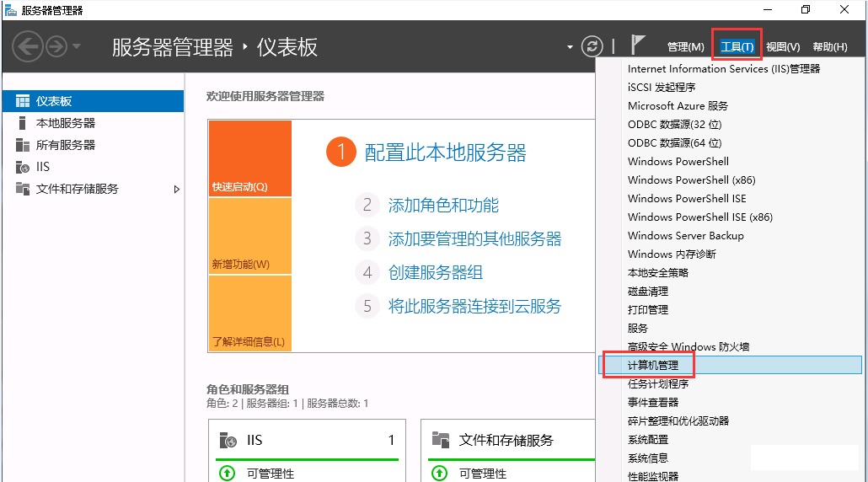Select the 仪表板 sidebar item
Viewport: 868px width, 482px height.
tap(54, 101)
